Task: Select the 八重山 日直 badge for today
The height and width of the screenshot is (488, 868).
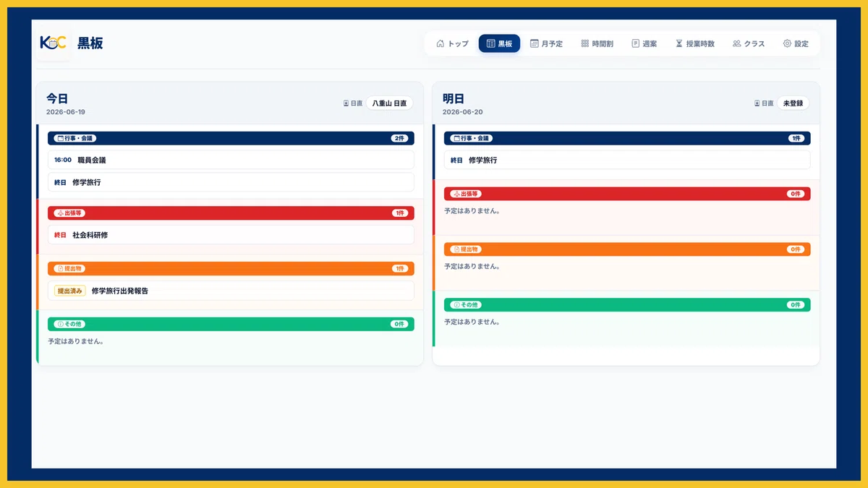Action: click(389, 103)
